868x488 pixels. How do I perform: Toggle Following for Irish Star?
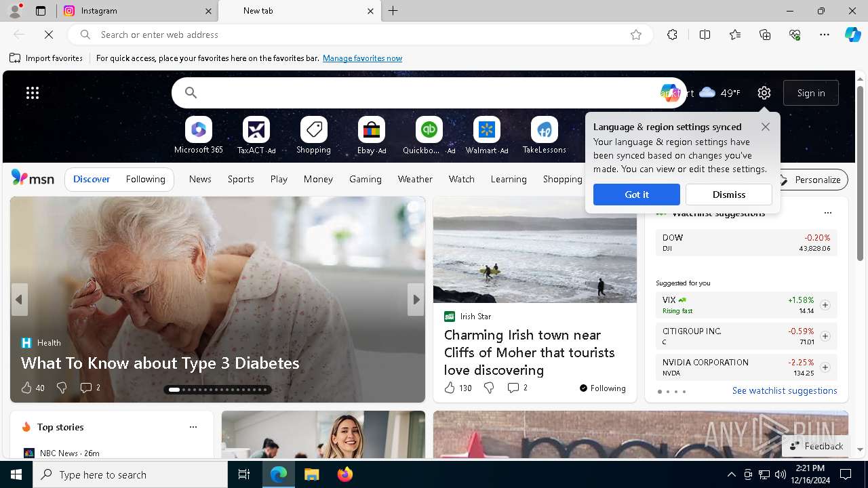[x=603, y=388]
